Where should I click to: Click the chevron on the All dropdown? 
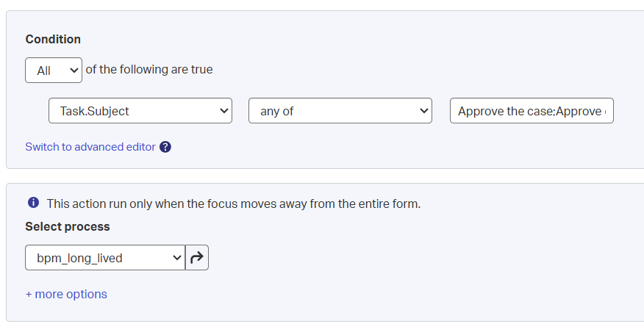tap(74, 71)
